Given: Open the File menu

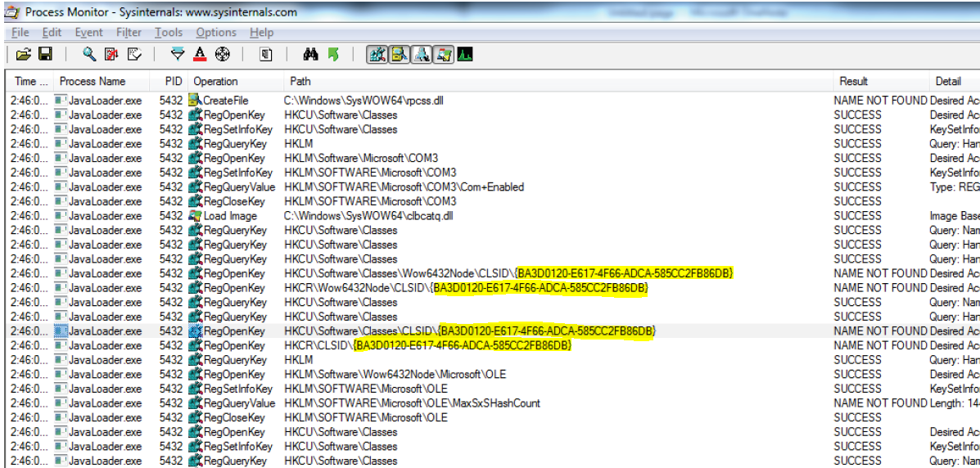Looking at the screenshot, I should [x=20, y=33].
